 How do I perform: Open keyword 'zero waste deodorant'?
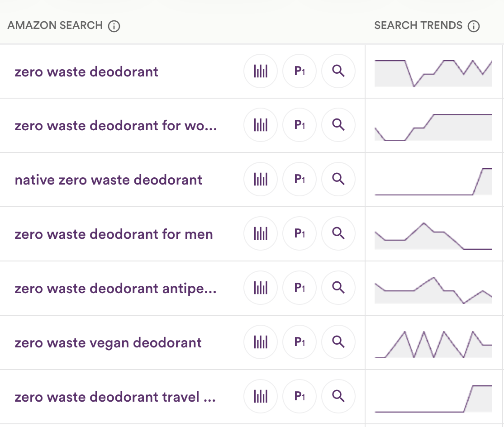pyautogui.click(x=86, y=71)
